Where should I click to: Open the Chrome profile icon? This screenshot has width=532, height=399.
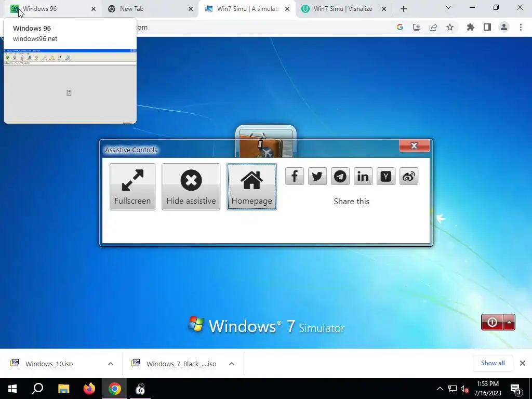point(504,27)
